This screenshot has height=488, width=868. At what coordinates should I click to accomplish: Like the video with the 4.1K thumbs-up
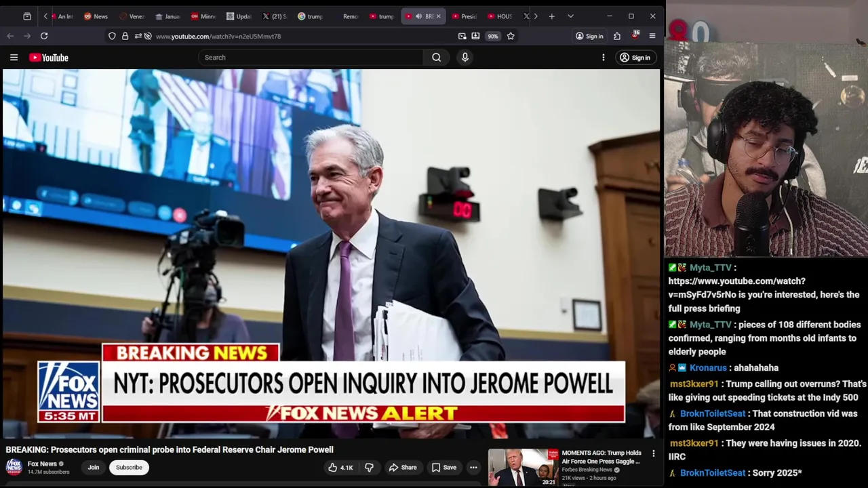coord(340,468)
